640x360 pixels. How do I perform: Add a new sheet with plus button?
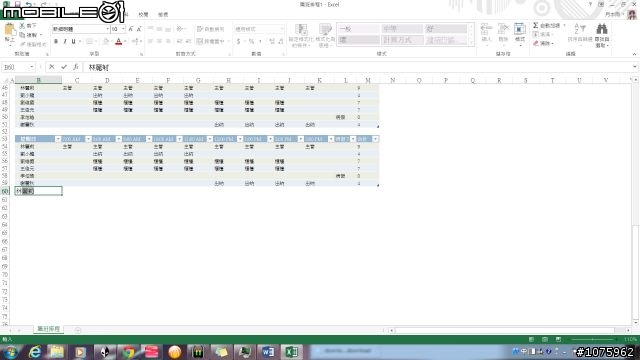78,330
